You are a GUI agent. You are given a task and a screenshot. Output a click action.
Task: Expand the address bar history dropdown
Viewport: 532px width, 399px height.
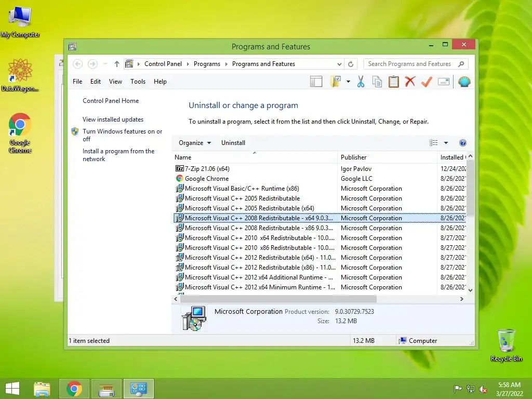(x=339, y=64)
